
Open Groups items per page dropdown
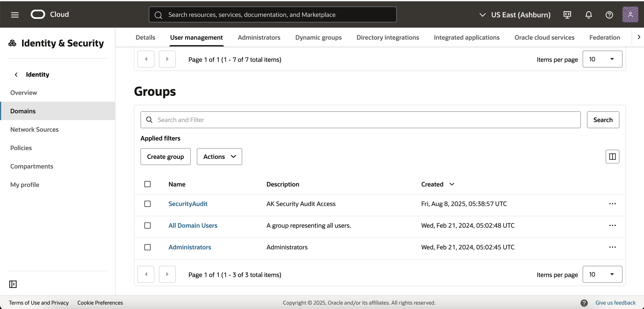[602, 274]
